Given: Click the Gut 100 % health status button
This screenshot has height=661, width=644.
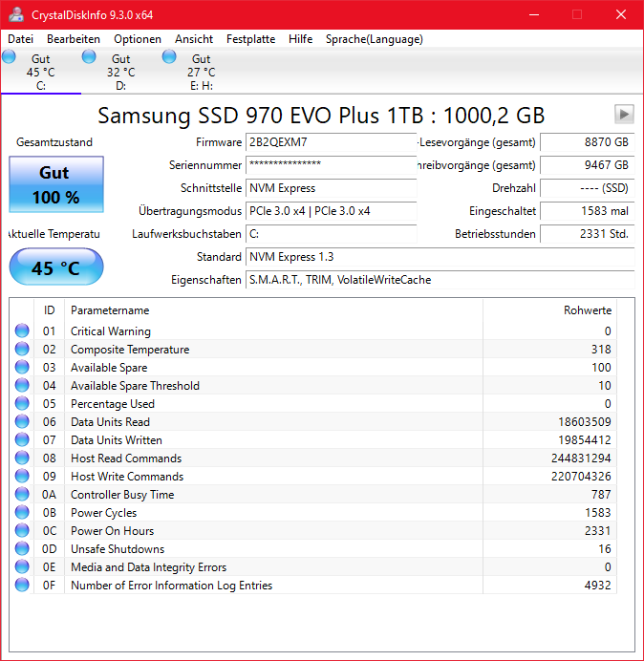Looking at the screenshot, I should point(56,184).
